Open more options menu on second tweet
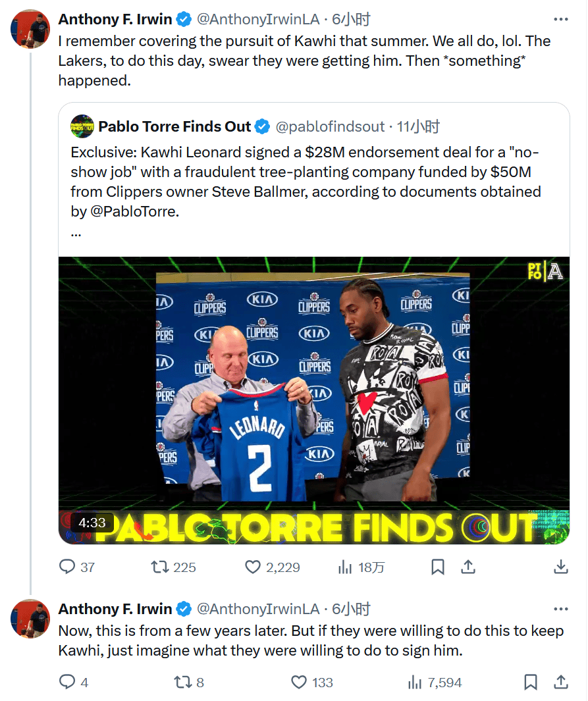 point(560,609)
